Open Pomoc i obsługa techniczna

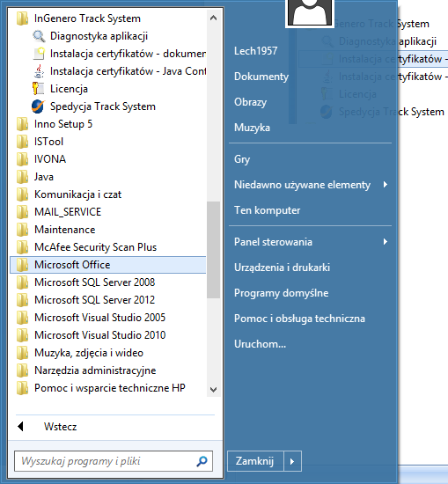(299, 319)
